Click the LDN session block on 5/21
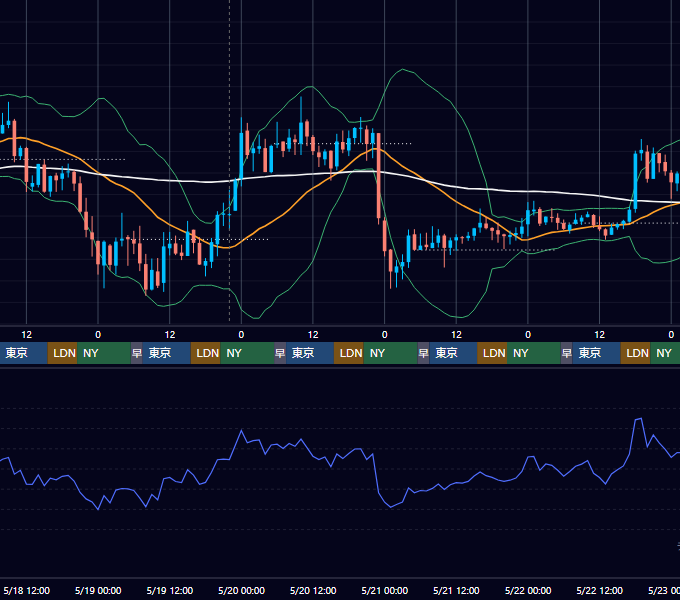Image resolution: width=680 pixels, height=600 pixels. pyautogui.click(x=492, y=353)
